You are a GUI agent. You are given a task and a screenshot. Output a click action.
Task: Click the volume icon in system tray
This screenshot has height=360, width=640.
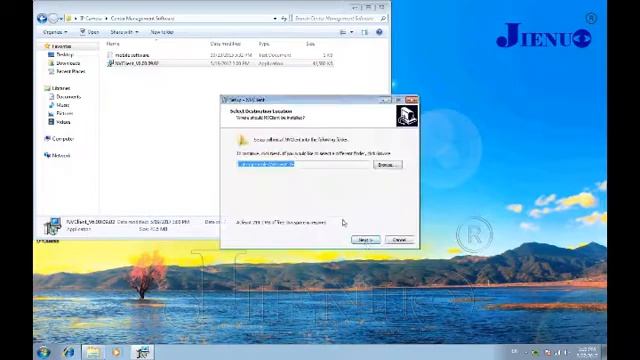566,352
